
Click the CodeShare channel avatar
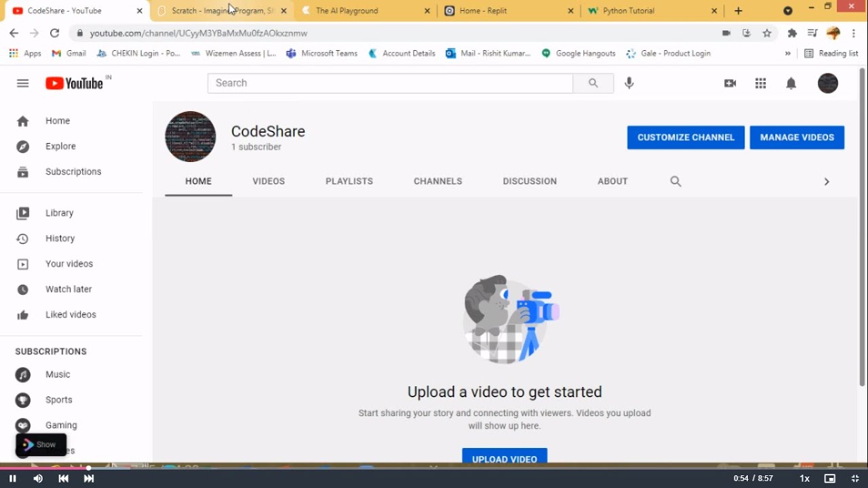coord(191,136)
